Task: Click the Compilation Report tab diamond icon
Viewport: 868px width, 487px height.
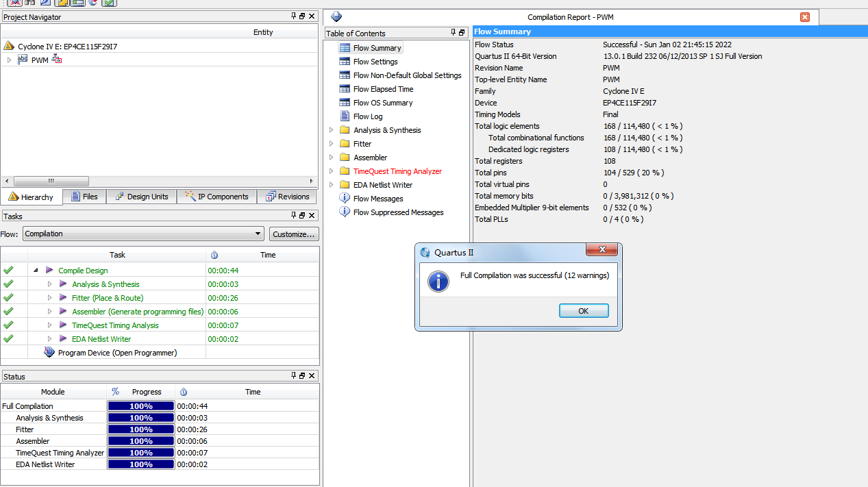Action: click(x=336, y=17)
